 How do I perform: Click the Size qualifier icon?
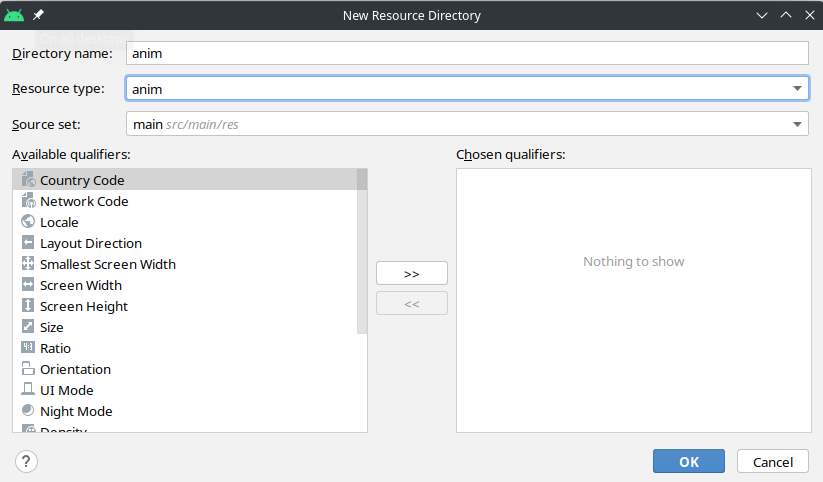[x=28, y=327]
